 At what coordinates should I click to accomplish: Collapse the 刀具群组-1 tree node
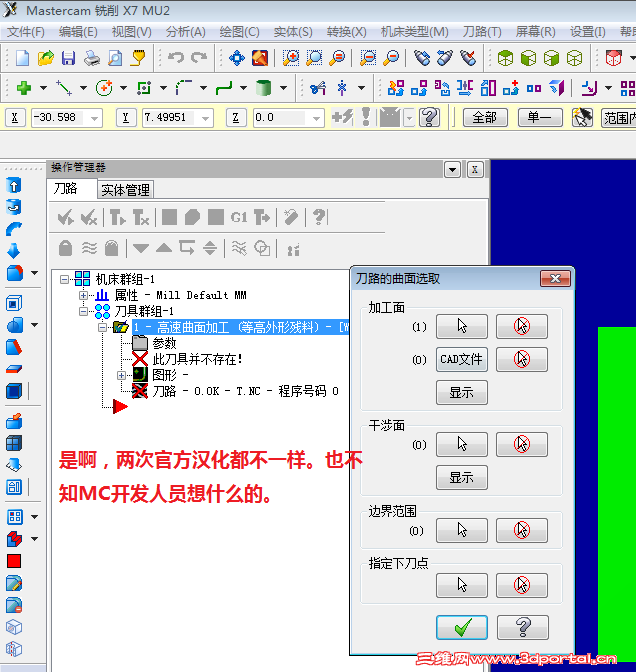[x=83, y=311]
